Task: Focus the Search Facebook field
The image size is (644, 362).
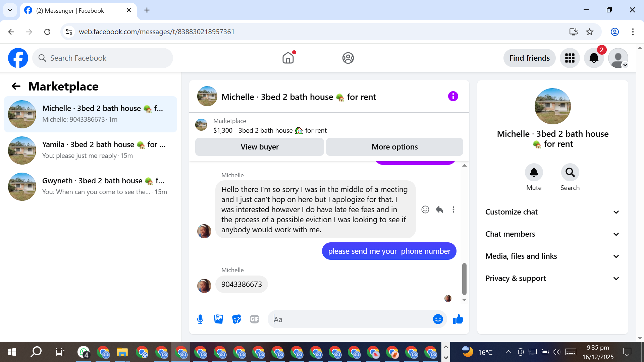Action: point(103,58)
